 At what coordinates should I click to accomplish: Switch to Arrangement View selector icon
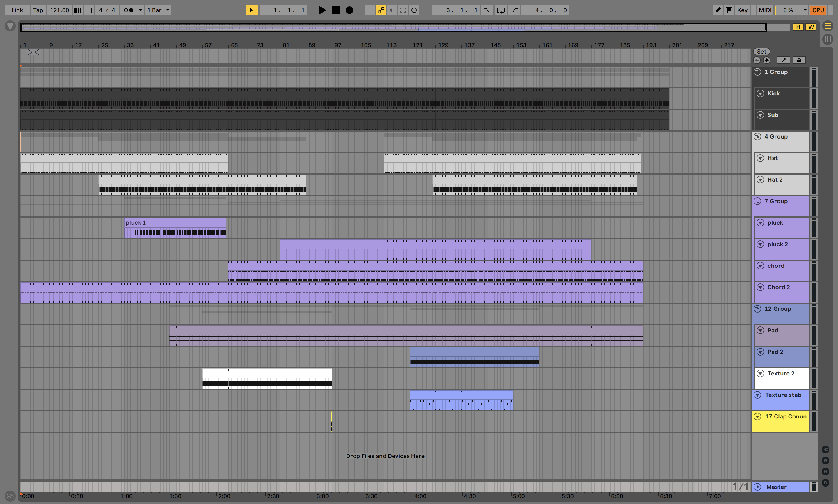(828, 26)
